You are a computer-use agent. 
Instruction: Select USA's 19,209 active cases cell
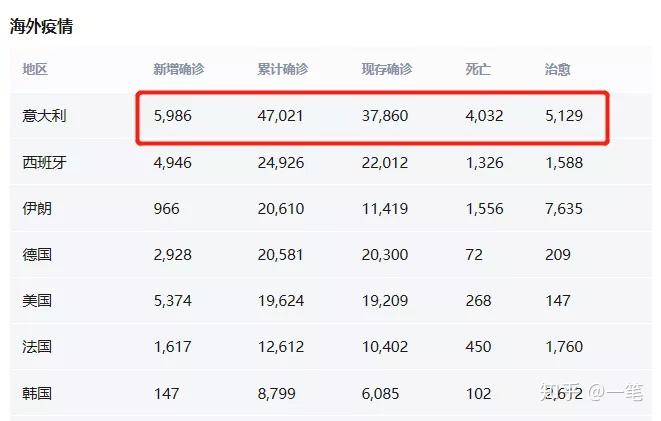385,300
